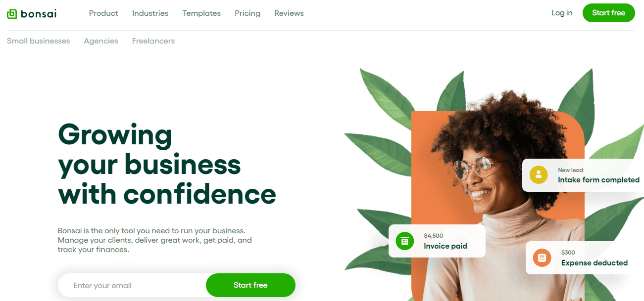644x301 pixels.
Task: Open the Product menu
Action: tap(103, 13)
